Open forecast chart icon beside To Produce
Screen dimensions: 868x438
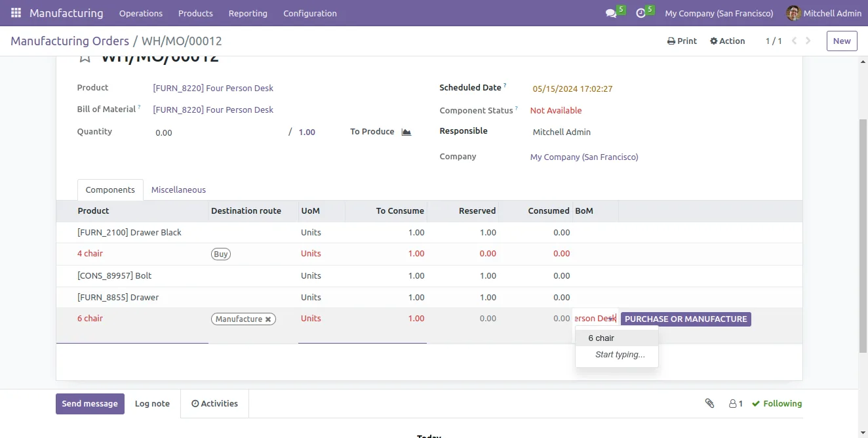pos(406,132)
